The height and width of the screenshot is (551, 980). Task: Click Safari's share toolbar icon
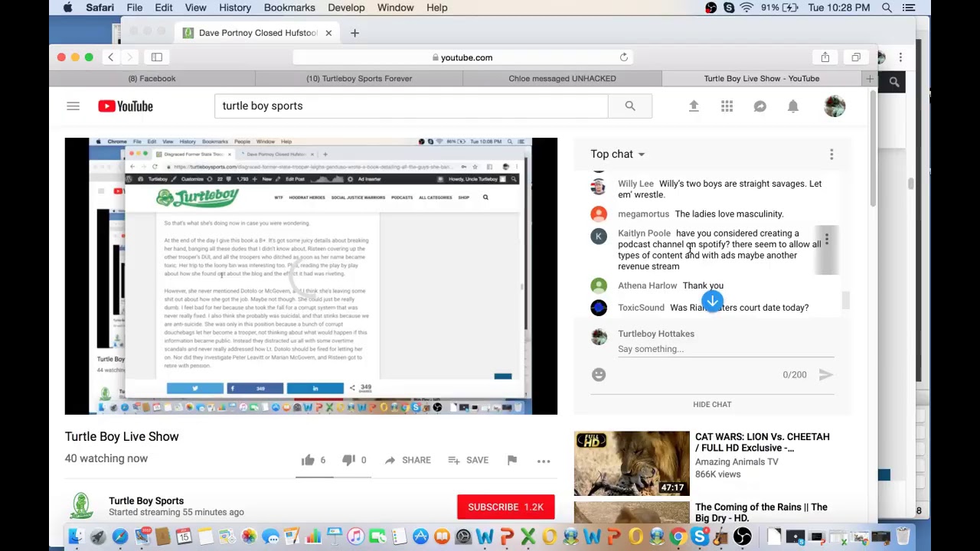[825, 57]
